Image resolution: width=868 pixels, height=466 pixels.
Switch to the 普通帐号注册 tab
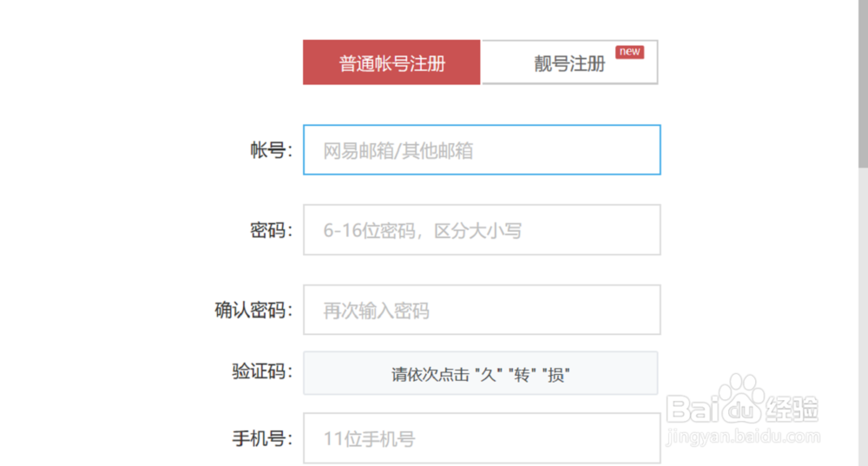391,62
